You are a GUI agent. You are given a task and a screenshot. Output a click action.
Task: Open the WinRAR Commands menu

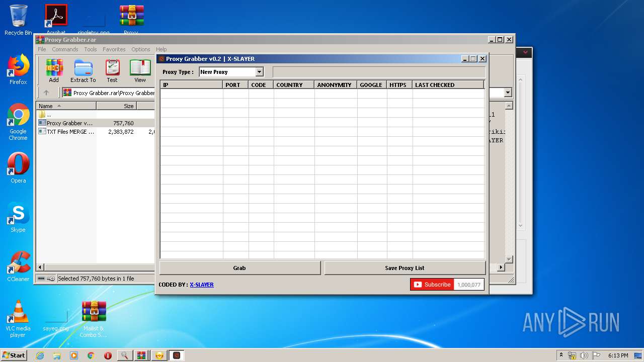coord(65,49)
